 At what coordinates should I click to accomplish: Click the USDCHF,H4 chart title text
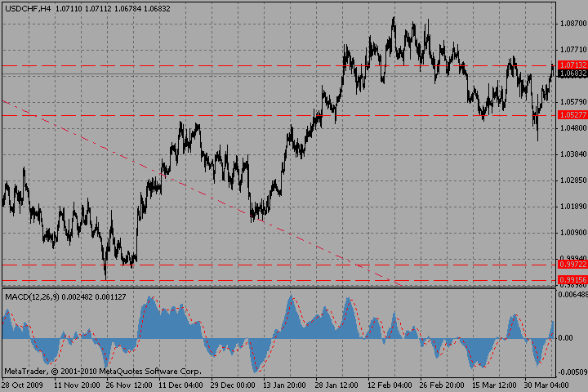point(28,8)
